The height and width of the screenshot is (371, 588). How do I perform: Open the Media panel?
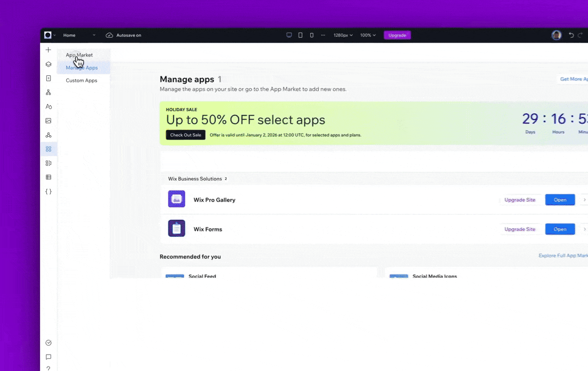tap(48, 120)
